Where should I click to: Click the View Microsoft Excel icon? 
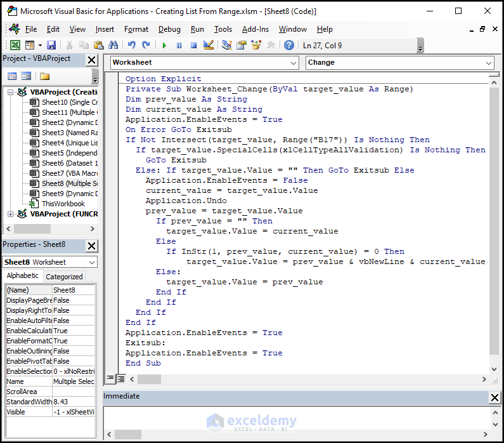click(15, 45)
